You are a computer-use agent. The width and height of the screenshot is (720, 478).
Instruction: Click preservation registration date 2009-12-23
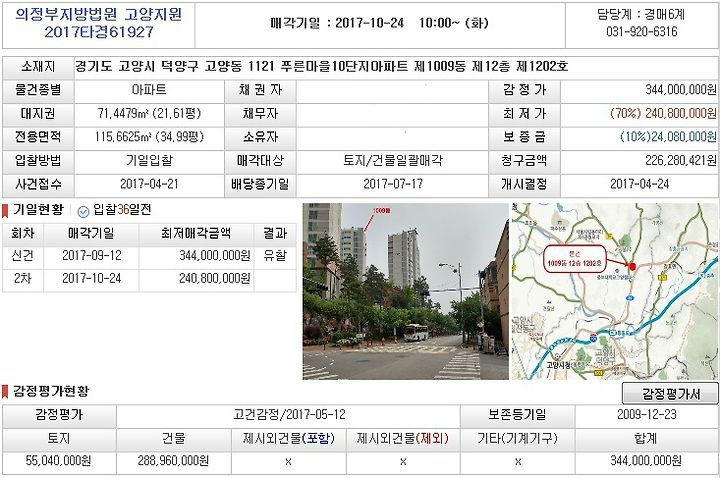click(x=647, y=415)
